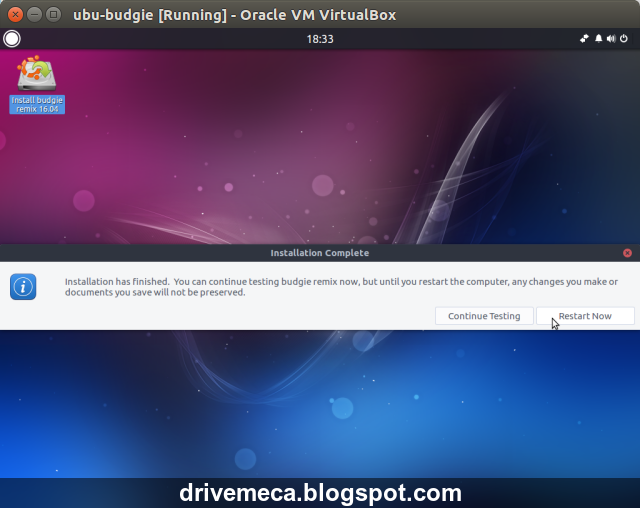
Task: Click the 'Installation has finished' message text
Action: [341, 287]
